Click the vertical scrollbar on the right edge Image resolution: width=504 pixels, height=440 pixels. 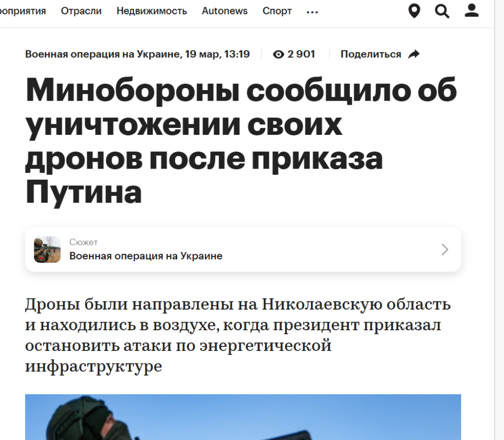coord(499,220)
